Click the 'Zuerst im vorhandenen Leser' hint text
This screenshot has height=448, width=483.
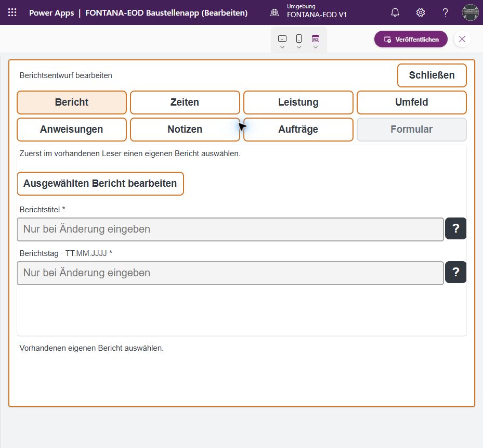(129, 153)
